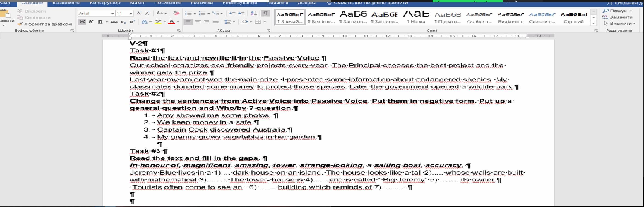Viewport: 644px width, 207px height.
Task: Toggle italic formatting (К) button
Action: (x=91, y=22)
